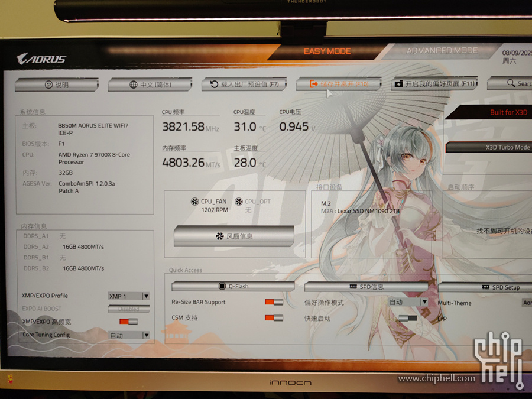Click the CPU temperature value 31.0
532x399 pixels.
245,126
